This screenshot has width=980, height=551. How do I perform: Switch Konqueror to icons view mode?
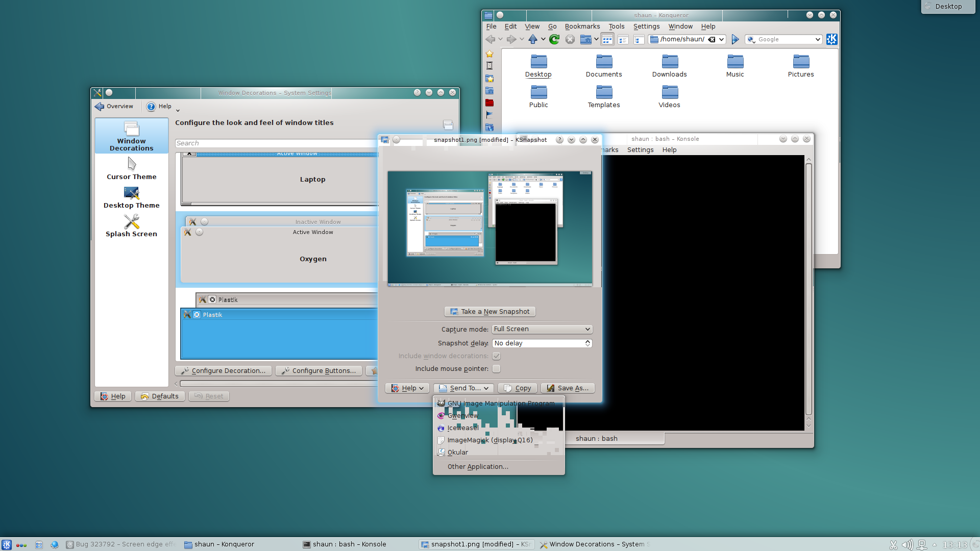(607, 39)
